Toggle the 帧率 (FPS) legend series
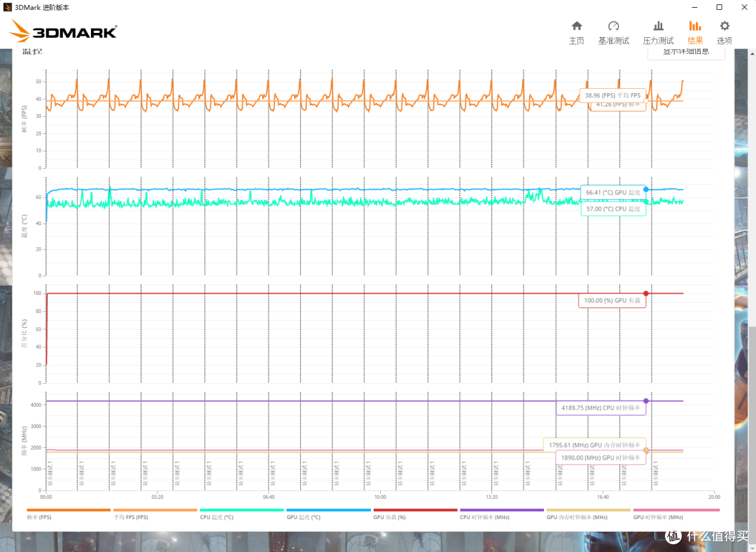 point(69,513)
